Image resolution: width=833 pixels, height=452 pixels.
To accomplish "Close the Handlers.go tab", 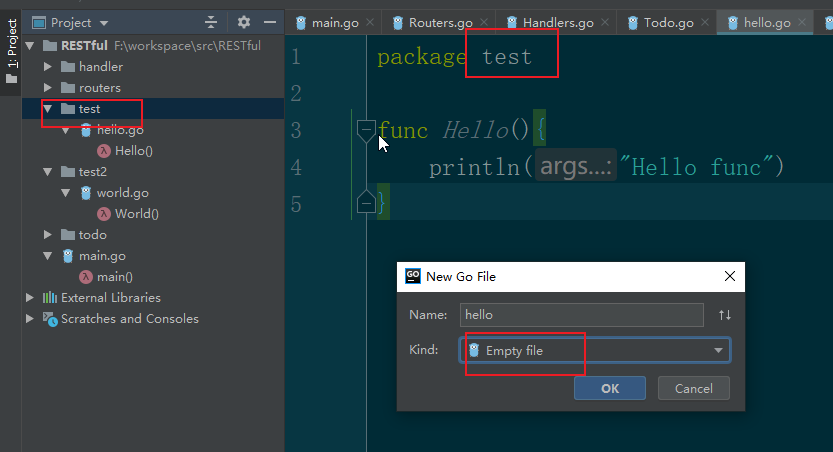I will tap(605, 22).
